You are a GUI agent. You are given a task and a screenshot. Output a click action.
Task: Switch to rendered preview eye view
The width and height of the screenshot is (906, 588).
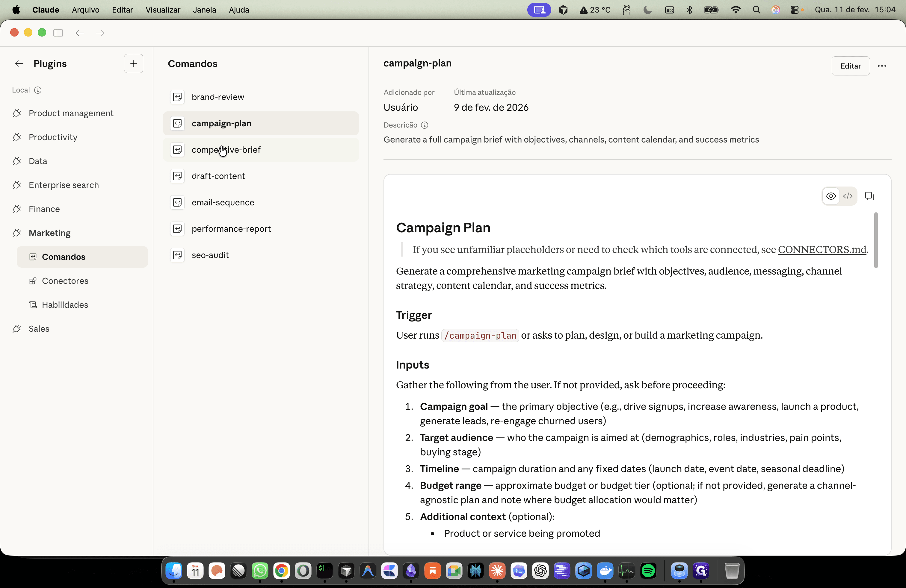[x=830, y=196]
